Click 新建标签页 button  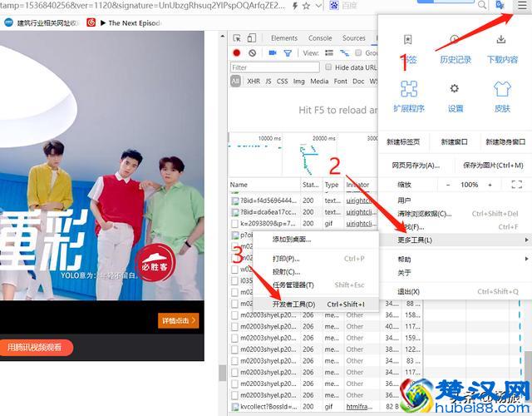[x=403, y=142]
